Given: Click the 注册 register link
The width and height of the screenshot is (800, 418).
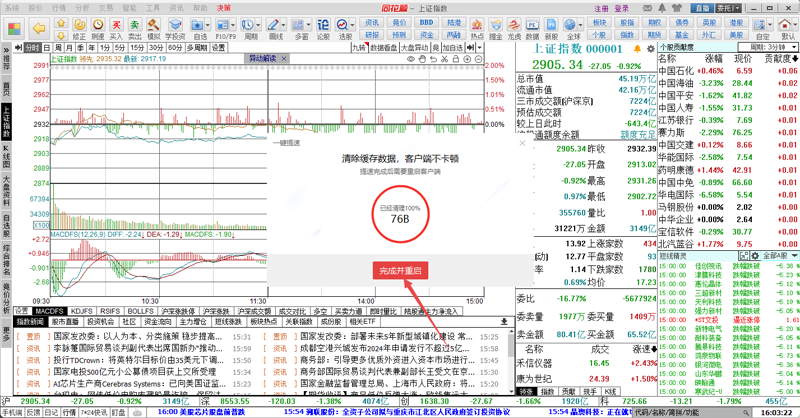Looking at the screenshot, I should (602, 8).
